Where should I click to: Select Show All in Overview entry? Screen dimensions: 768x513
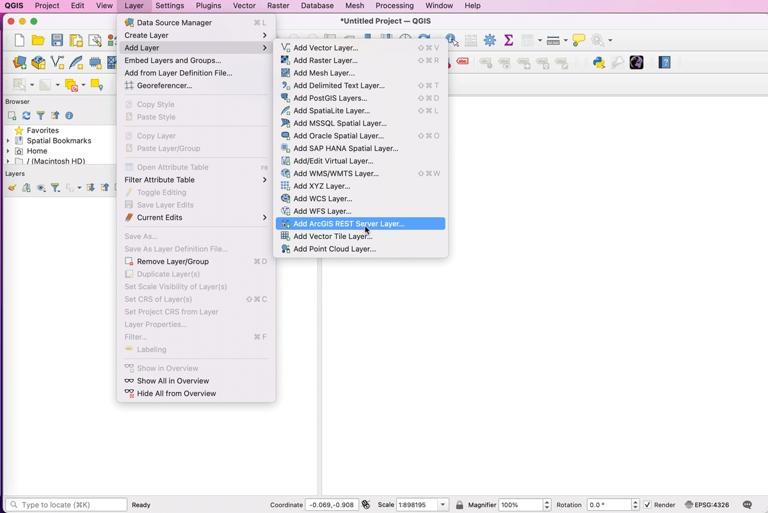click(196, 381)
